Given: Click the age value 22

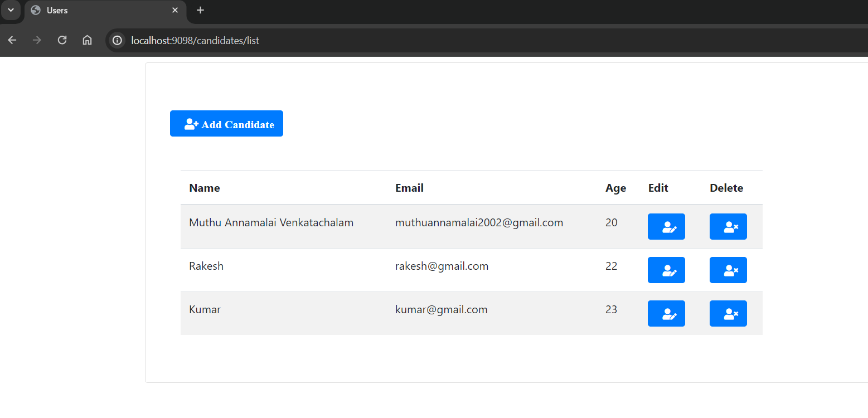Looking at the screenshot, I should [612, 266].
